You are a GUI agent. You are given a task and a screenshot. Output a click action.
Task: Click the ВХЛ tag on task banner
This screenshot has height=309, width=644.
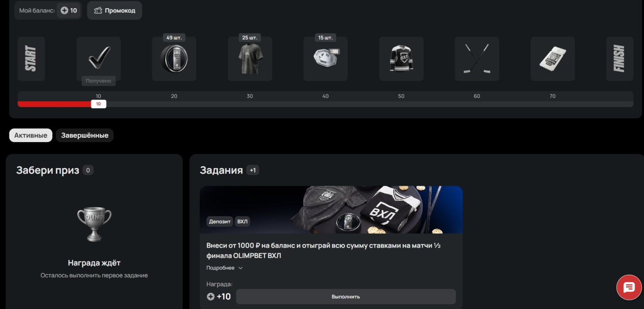click(243, 221)
